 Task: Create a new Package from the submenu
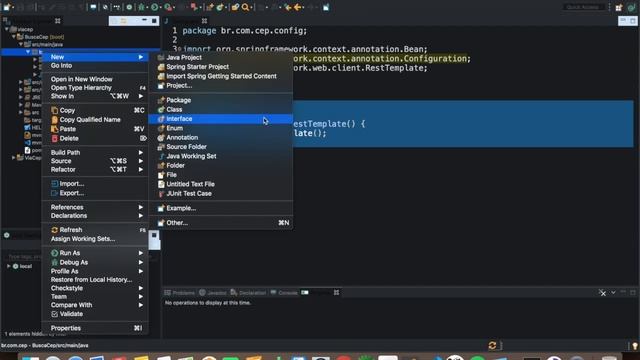tap(220, 100)
